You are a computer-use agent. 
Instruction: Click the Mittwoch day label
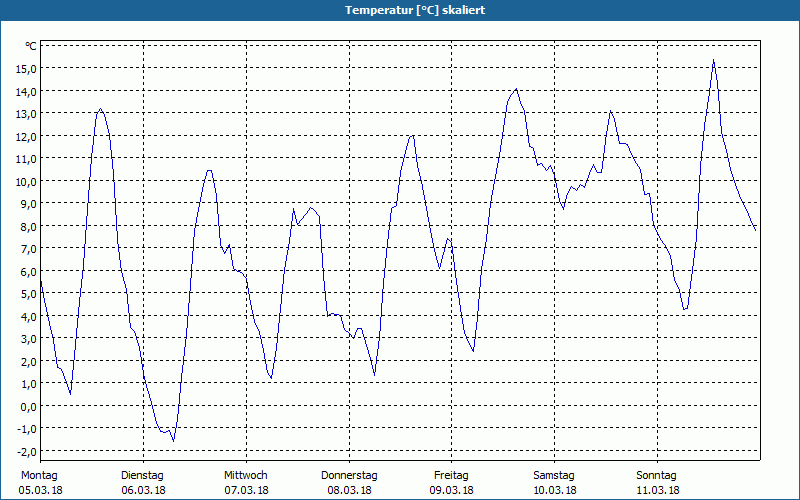[x=245, y=476]
